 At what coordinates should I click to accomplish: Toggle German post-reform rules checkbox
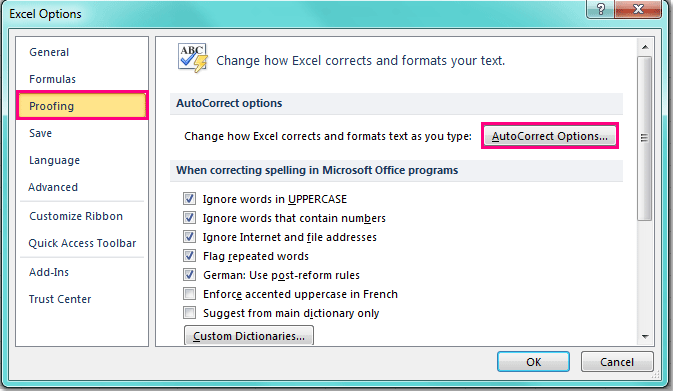click(x=189, y=275)
